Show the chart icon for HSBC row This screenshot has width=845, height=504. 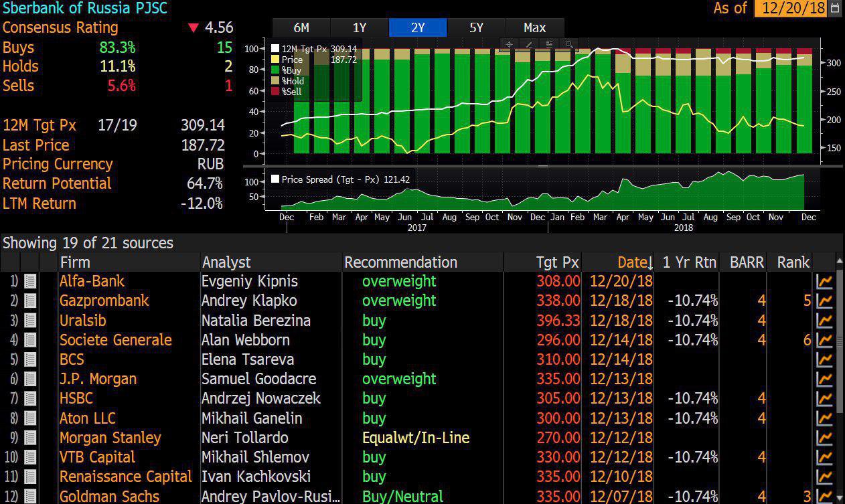point(824,399)
